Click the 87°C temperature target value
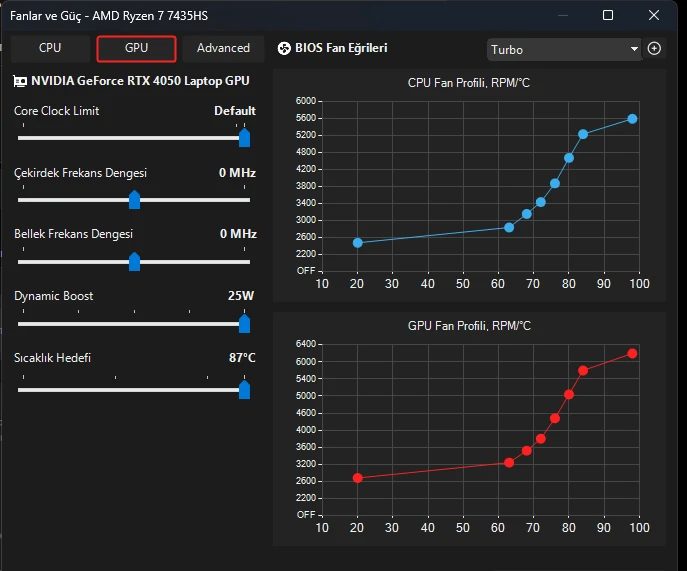The height and width of the screenshot is (571, 687). coord(242,358)
